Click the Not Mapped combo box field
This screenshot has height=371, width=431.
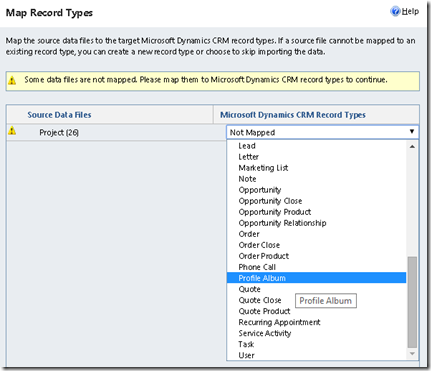tap(322, 132)
